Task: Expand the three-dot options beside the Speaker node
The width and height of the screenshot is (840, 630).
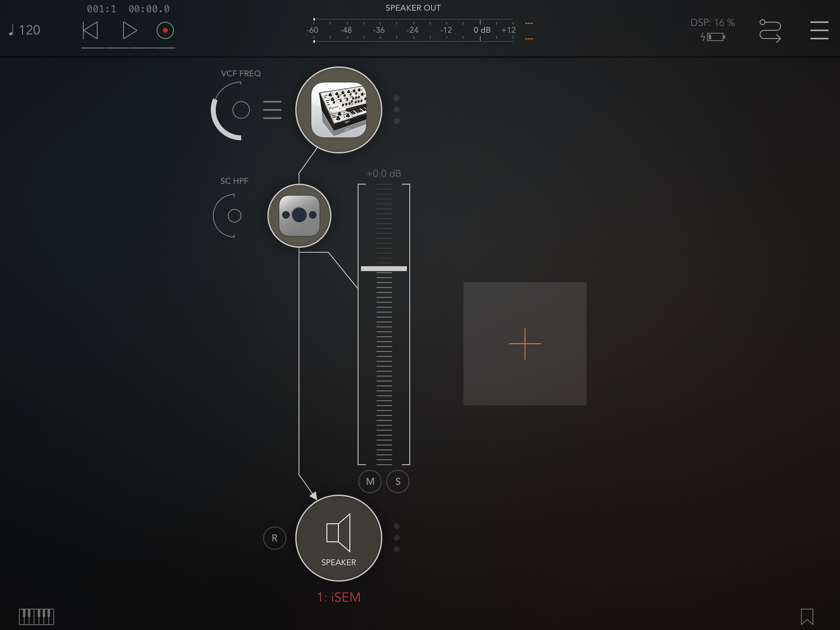Action: pos(397,538)
